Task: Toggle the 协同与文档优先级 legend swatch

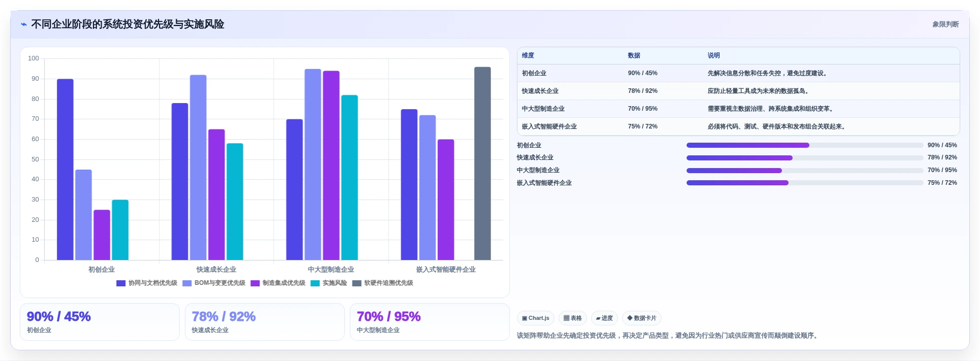Action: click(x=121, y=283)
